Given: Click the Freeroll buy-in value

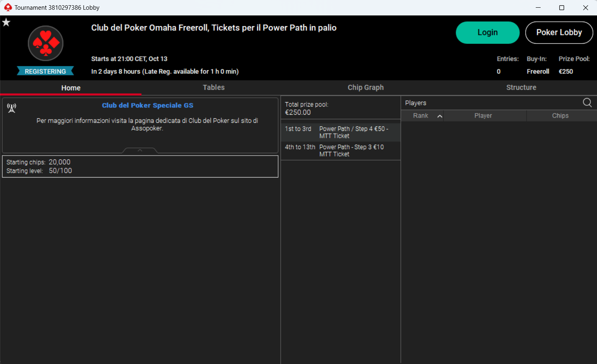Looking at the screenshot, I should point(538,71).
